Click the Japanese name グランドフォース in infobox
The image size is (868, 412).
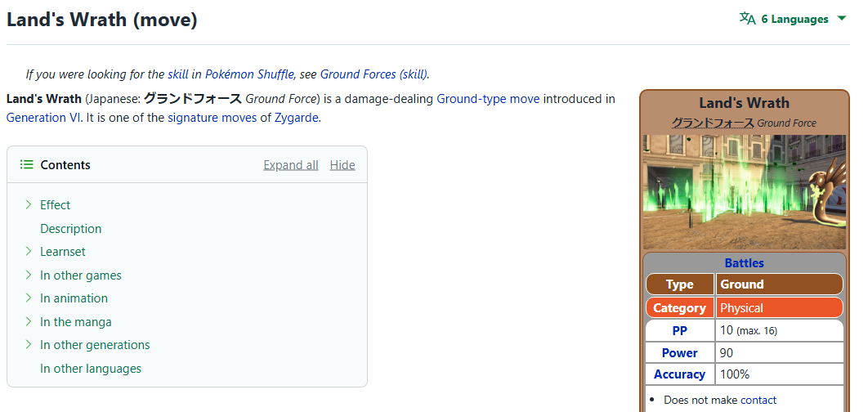713,123
